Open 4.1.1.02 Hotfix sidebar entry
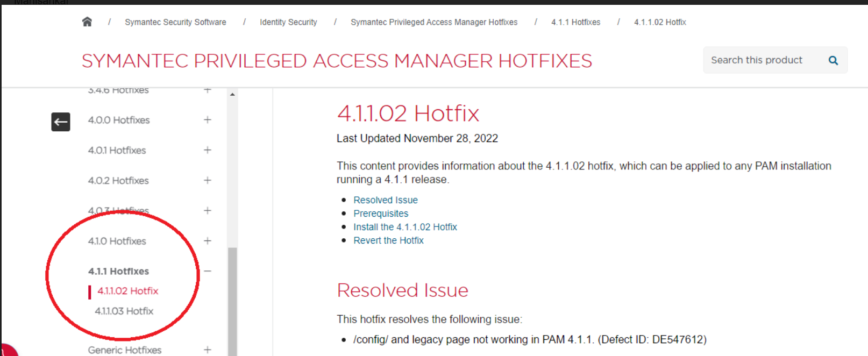Viewport: 868px width, 356px height. click(128, 291)
